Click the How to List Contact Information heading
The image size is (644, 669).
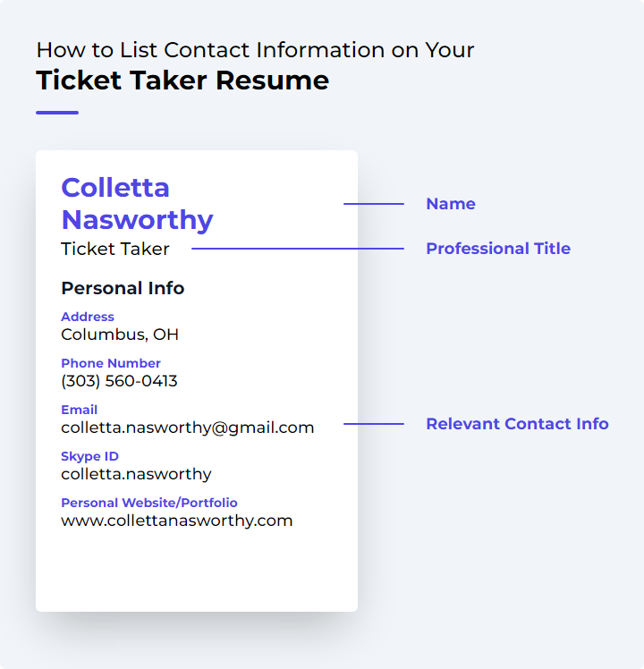click(255, 50)
